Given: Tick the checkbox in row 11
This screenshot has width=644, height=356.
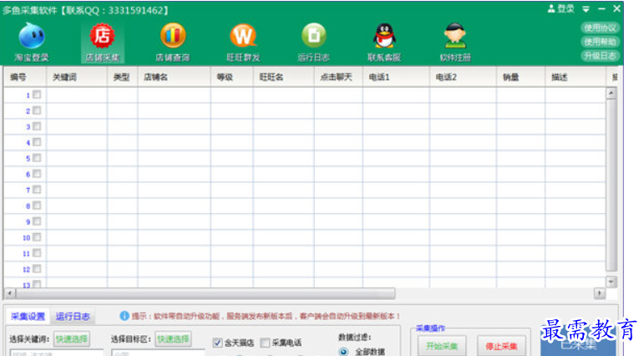Looking at the screenshot, I should click(37, 253).
